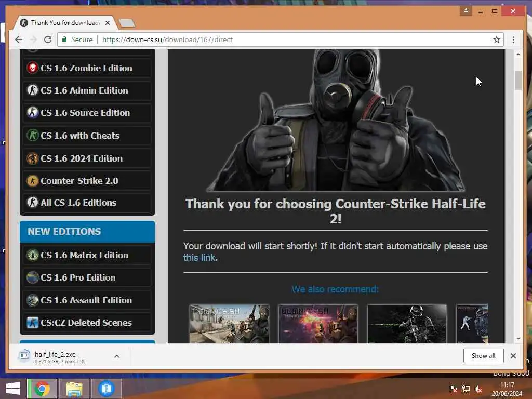This screenshot has height=399, width=532.
Task: Click the CS 1.6 Source Edition icon
Action: click(x=33, y=113)
